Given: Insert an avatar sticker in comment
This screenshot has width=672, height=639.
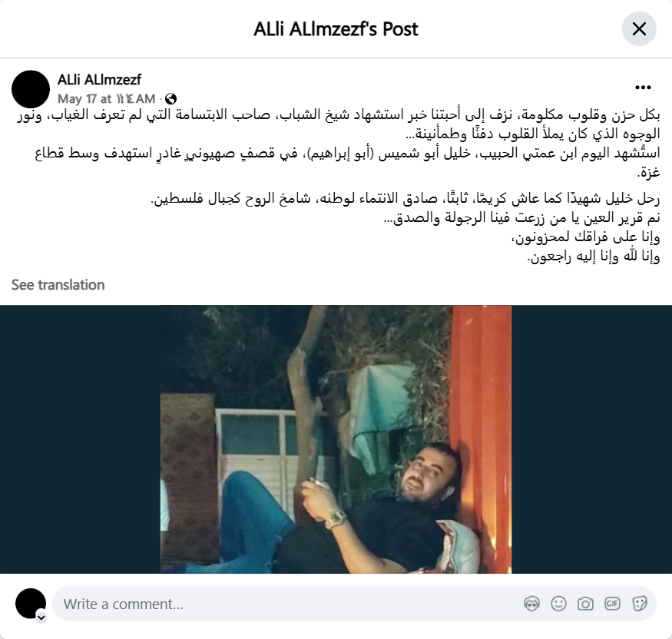Looking at the screenshot, I should 531,604.
